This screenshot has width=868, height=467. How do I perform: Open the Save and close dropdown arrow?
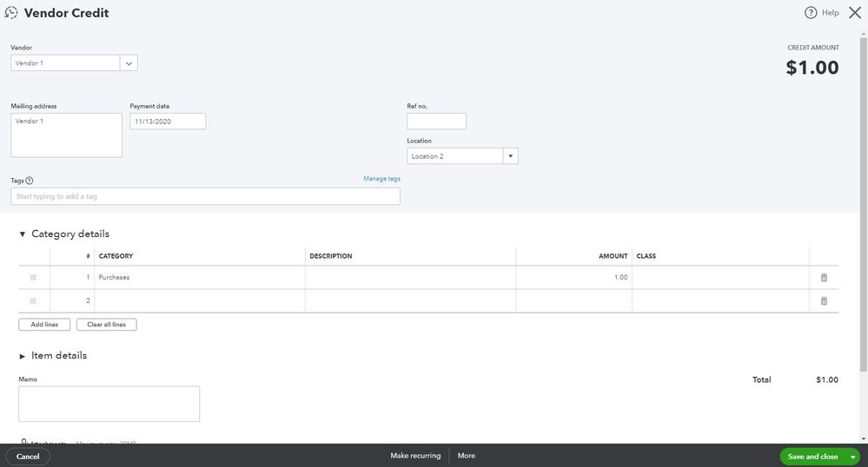[853, 457]
